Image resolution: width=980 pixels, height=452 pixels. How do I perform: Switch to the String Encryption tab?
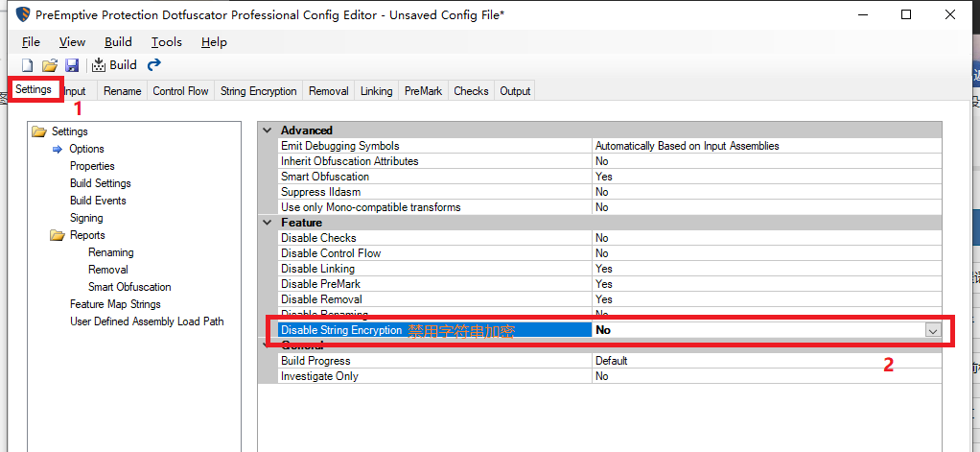tap(259, 90)
